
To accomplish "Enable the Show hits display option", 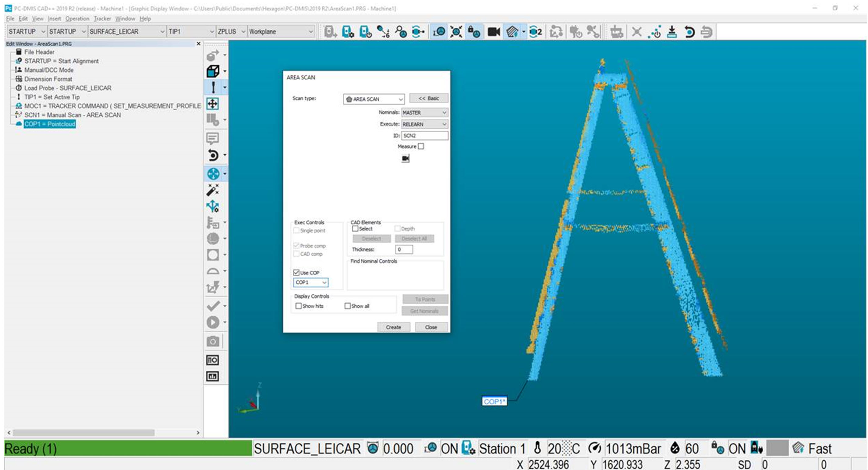I will (299, 306).
